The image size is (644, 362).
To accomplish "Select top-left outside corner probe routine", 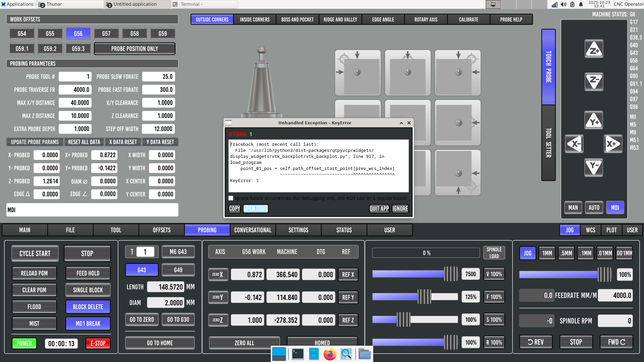I will click(358, 73).
